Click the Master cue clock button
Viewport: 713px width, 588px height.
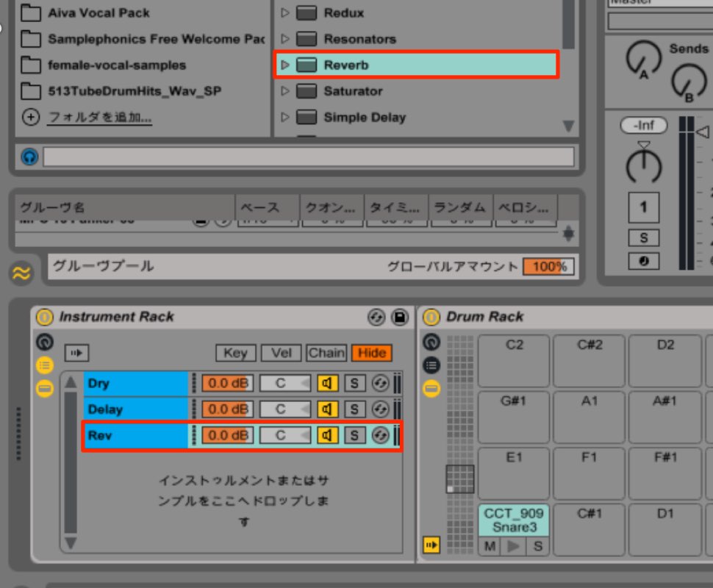point(643,261)
